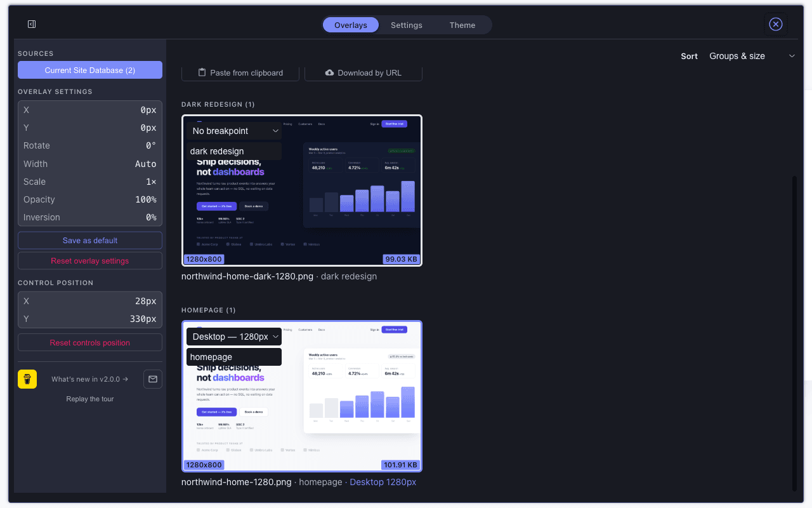Edit the Width Auto value
Screen dimensions: 812x508
pyautogui.click(x=90, y=164)
